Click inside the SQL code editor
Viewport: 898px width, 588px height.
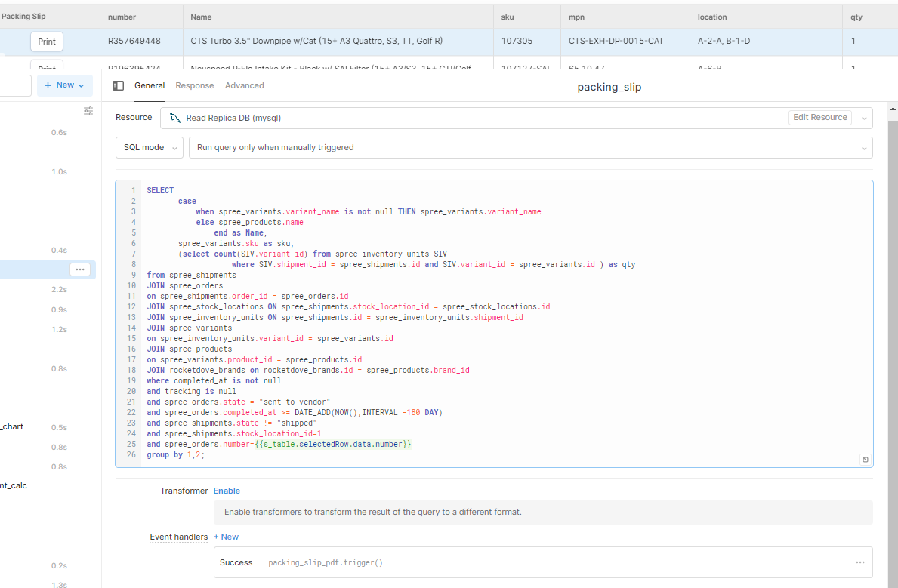coord(494,324)
